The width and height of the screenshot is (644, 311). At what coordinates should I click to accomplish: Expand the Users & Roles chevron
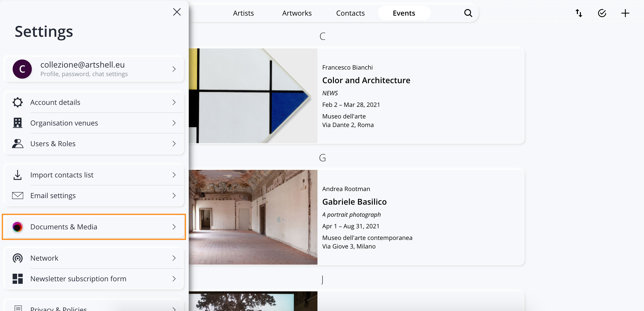tap(174, 144)
